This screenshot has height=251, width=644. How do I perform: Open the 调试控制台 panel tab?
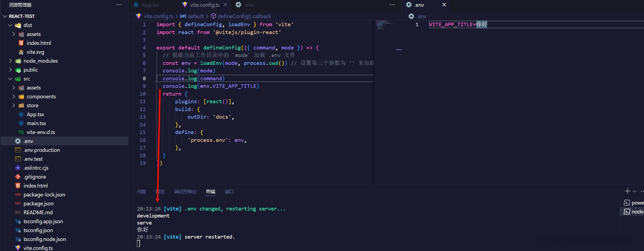pyautogui.click(x=185, y=192)
